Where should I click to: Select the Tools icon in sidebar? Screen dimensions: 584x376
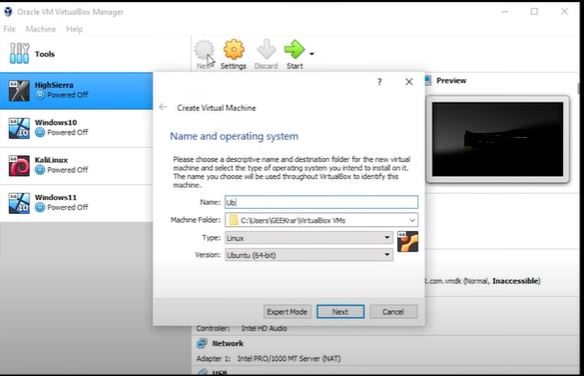pyautogui.click(x=19, y=53)
